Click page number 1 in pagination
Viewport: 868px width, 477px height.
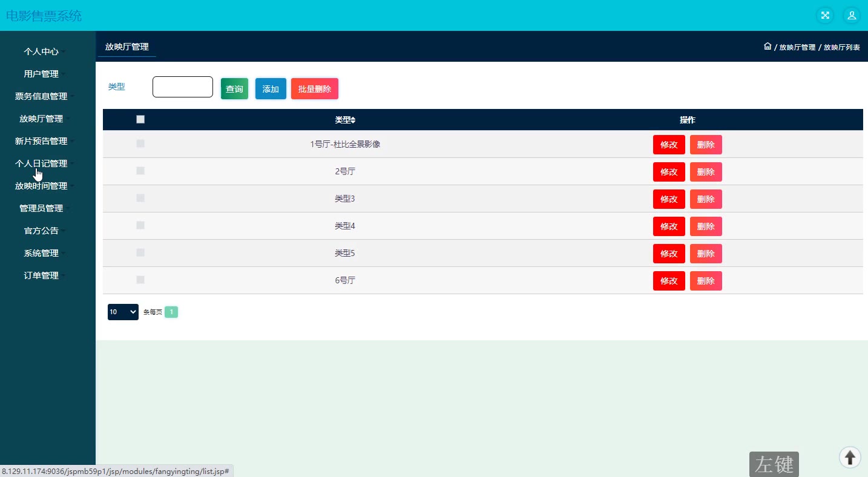[171, 312]
